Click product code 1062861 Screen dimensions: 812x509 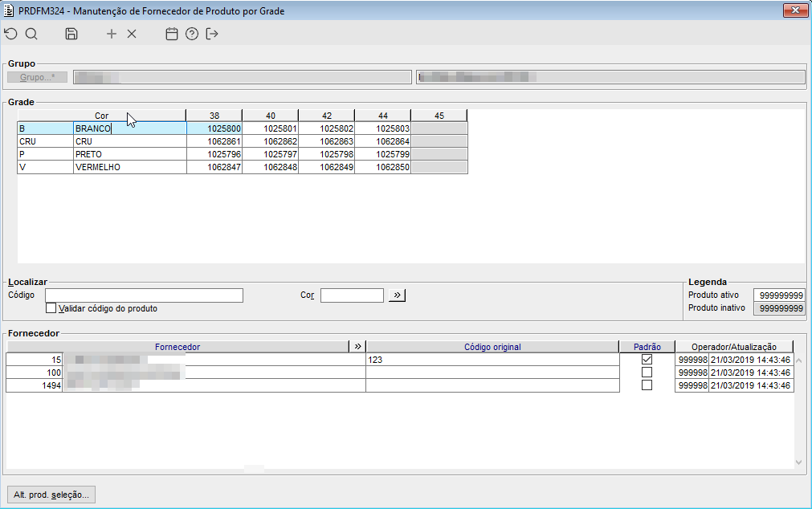[x=214, y=141]
